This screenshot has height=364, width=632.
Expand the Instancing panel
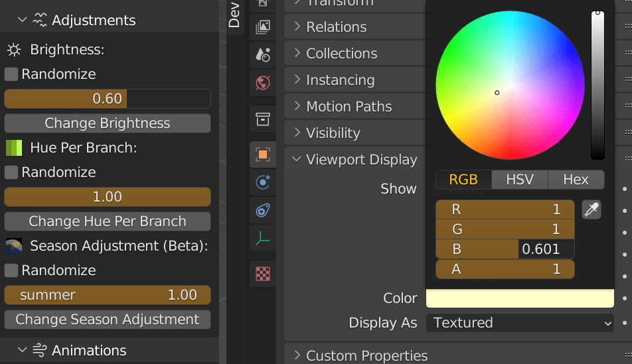(297, 80)
